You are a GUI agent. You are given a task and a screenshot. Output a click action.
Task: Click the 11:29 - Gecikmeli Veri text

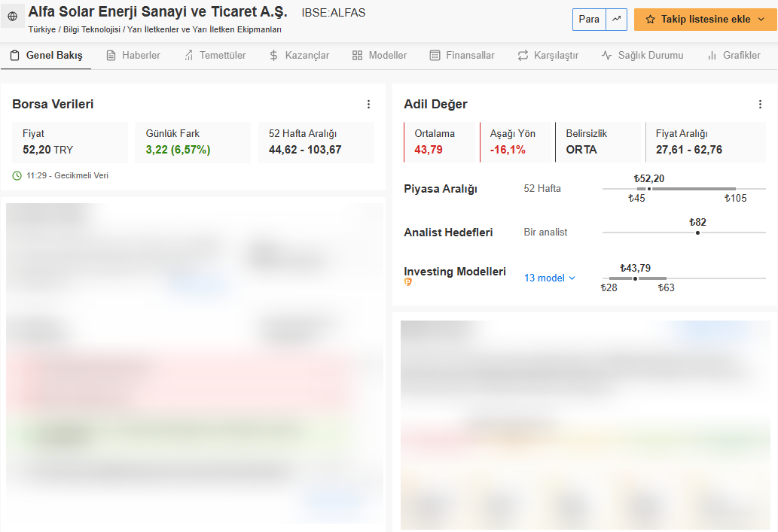(68, 175)
